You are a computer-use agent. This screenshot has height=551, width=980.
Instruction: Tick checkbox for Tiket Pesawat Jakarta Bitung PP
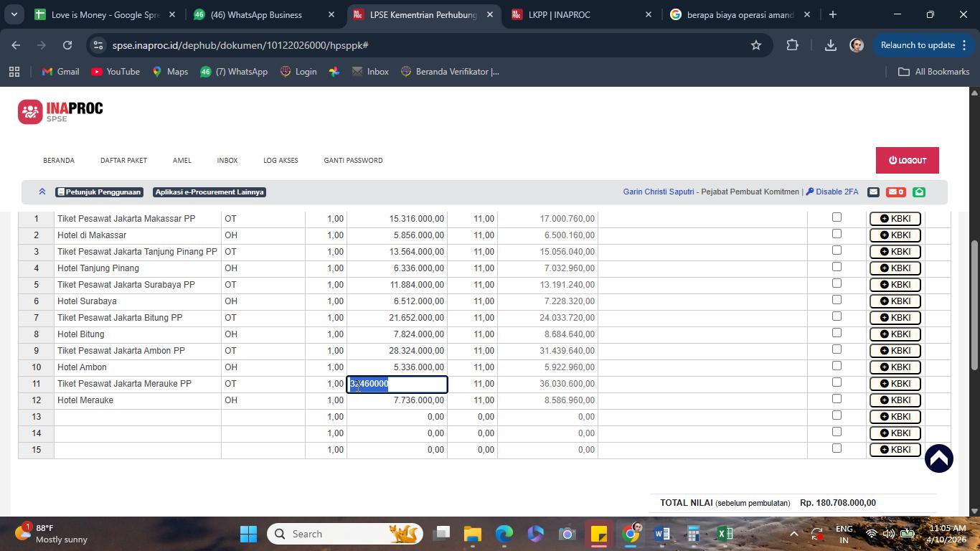837,316
